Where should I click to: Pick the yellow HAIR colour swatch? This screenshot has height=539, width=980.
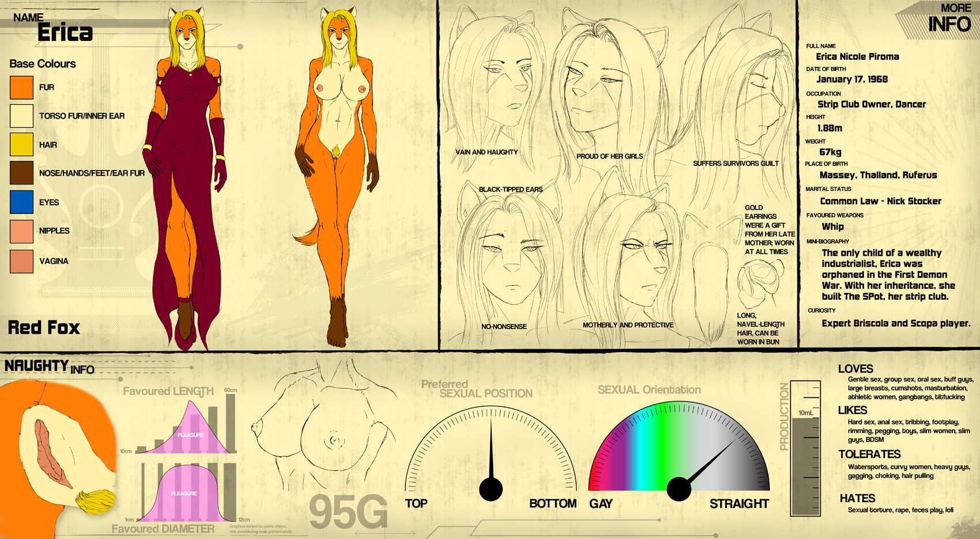click(x=21, y=145)
